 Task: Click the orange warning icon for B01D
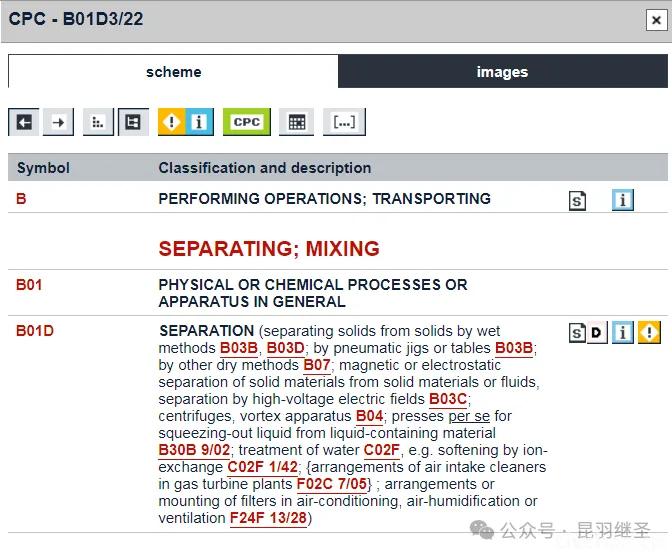[x=649, y=332]
